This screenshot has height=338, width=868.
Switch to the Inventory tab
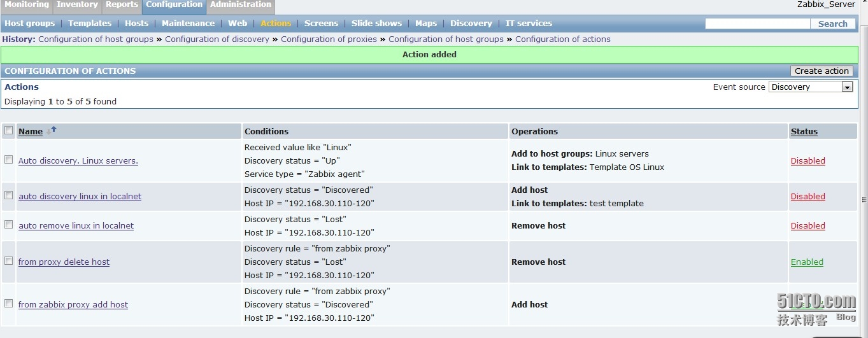(x=77, y=4)
